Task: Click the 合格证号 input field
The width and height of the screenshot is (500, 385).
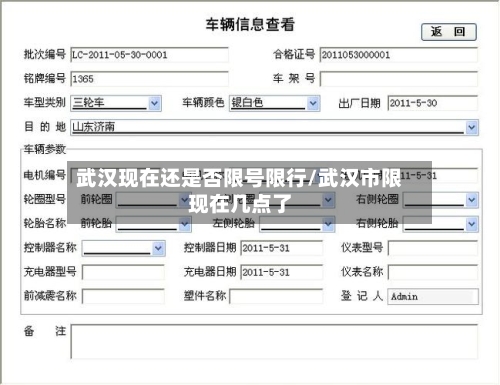Action: tap(399, 55)
